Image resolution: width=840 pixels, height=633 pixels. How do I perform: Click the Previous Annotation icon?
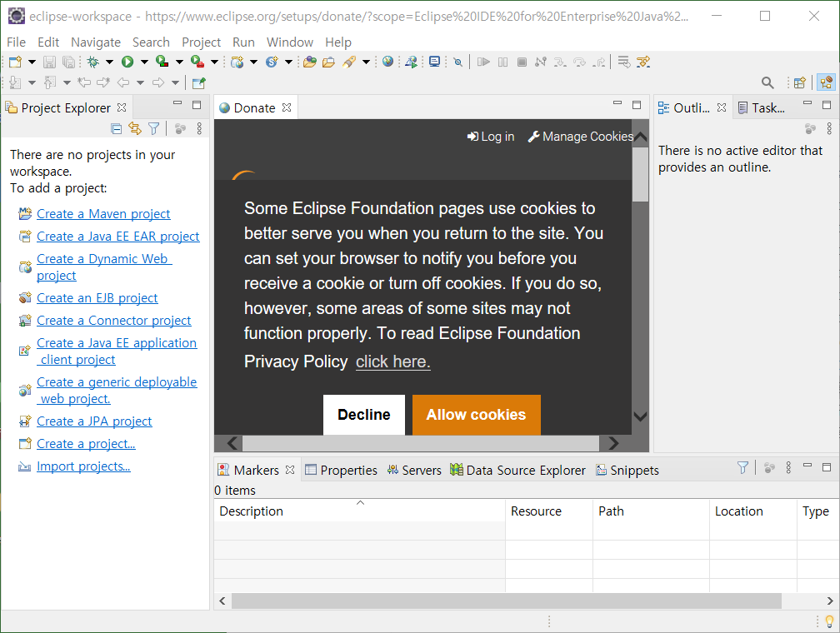point(50,82)
